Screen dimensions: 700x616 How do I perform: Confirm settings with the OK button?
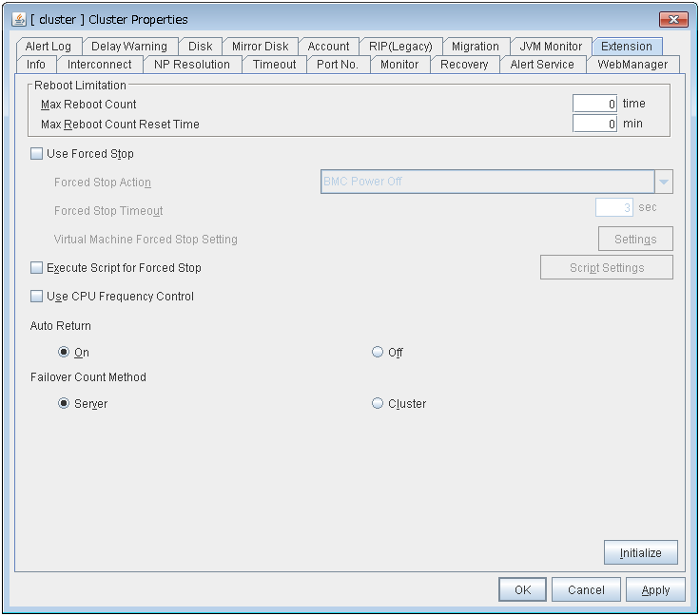point(522,589)
